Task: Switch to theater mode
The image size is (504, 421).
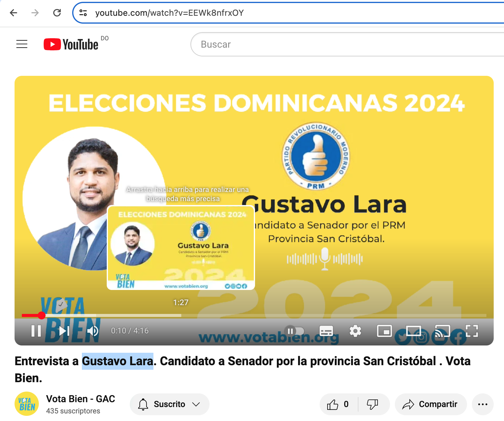Action: (x=414, y=331)
